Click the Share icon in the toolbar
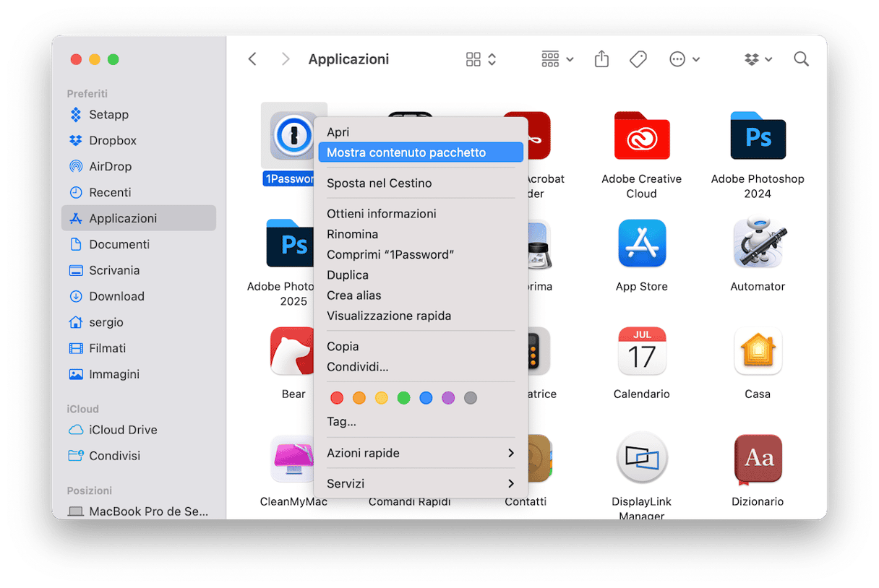Viewport: 879px width, 588px height. [601, 59]
